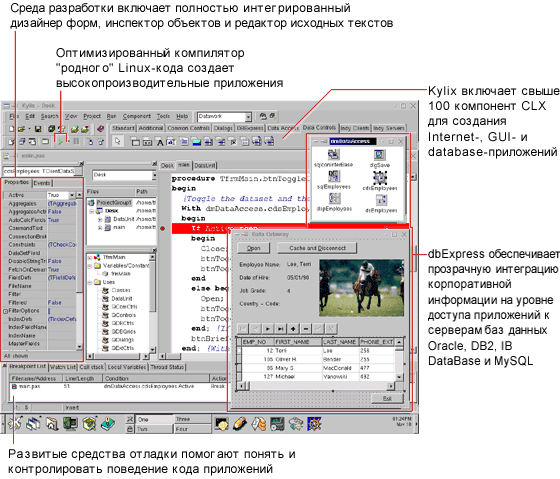Viewport: 560px width, 479px height.
Task: Click the Pause button in debug toolbar
Action: point(76,141)
